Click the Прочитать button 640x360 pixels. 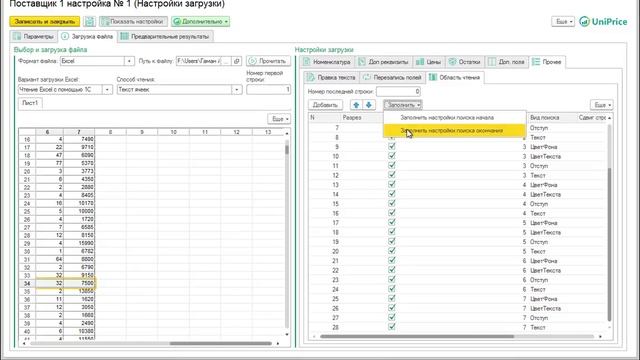click(268, 61)
